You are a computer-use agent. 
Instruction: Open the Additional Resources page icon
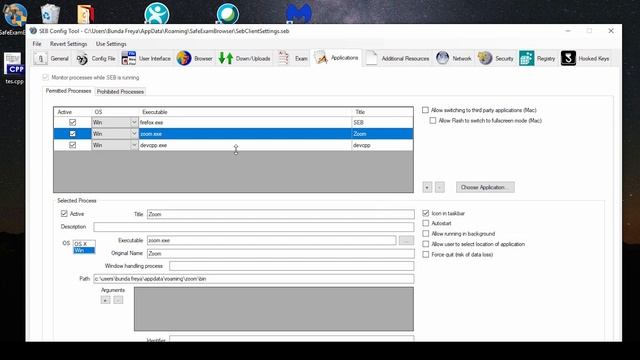click(371, 58)
